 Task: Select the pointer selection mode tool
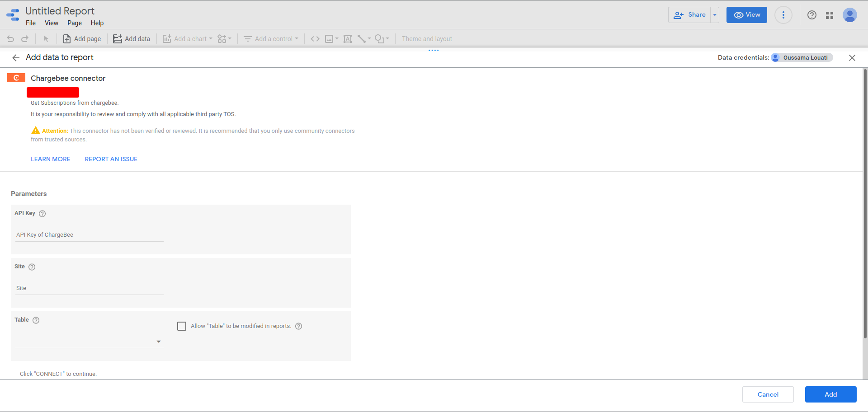click(x=46, y=39)
